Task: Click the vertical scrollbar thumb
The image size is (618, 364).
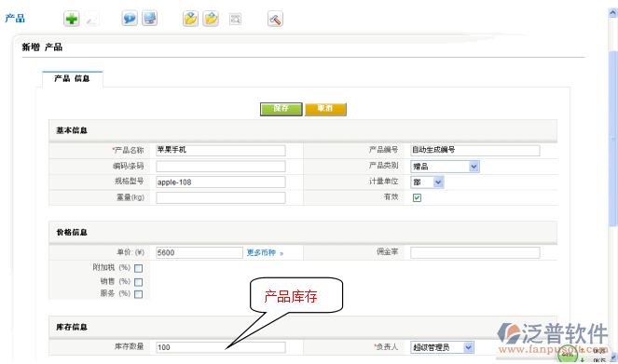Action: [x=613, y=138]
